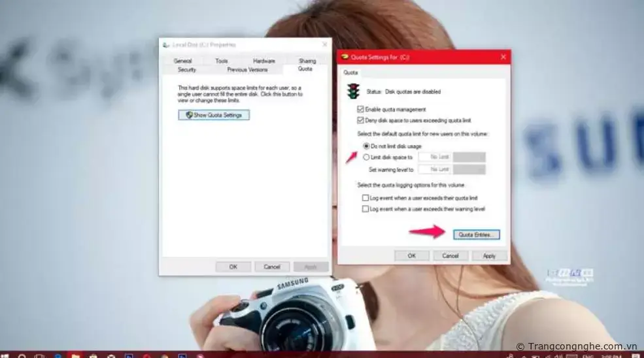Open the unit dropdown for Limit disk space
Image resolution: width=644 pixels, height=358 pixels.
coord(469,157)
